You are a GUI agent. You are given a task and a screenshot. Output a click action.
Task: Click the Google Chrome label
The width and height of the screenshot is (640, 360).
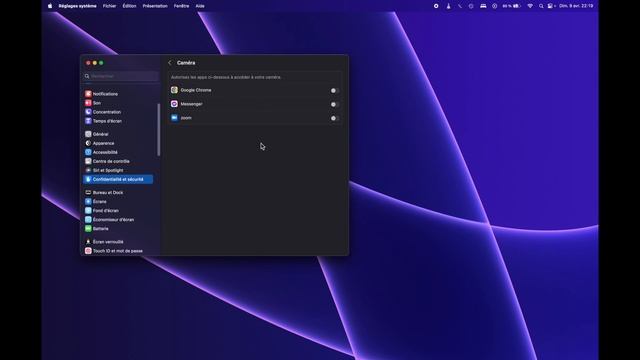tap(196, 90)
